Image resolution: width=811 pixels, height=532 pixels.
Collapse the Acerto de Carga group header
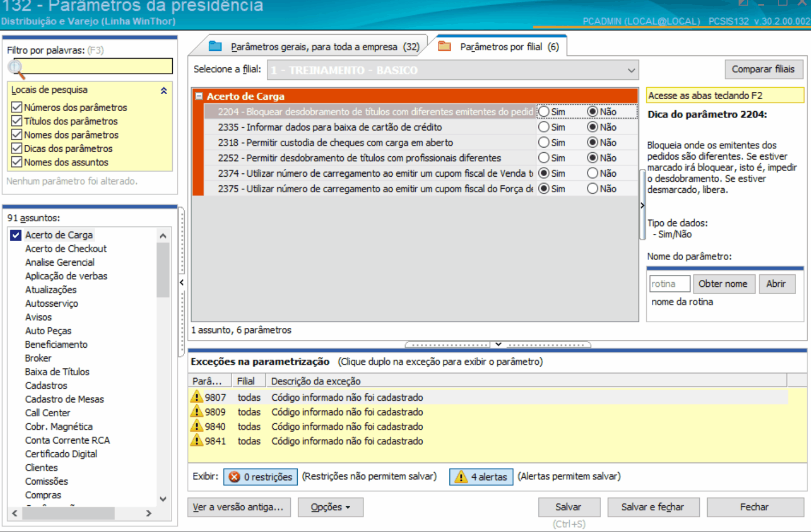[x=199, y=96]
